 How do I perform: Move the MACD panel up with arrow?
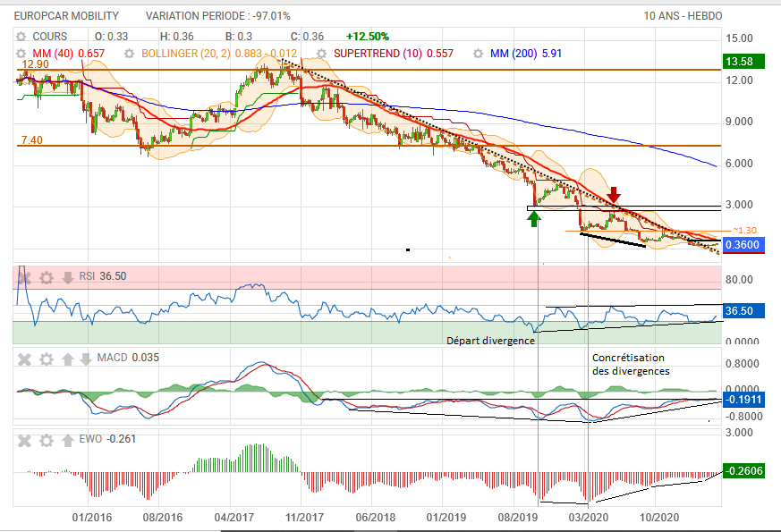click(x=67, y=359)
